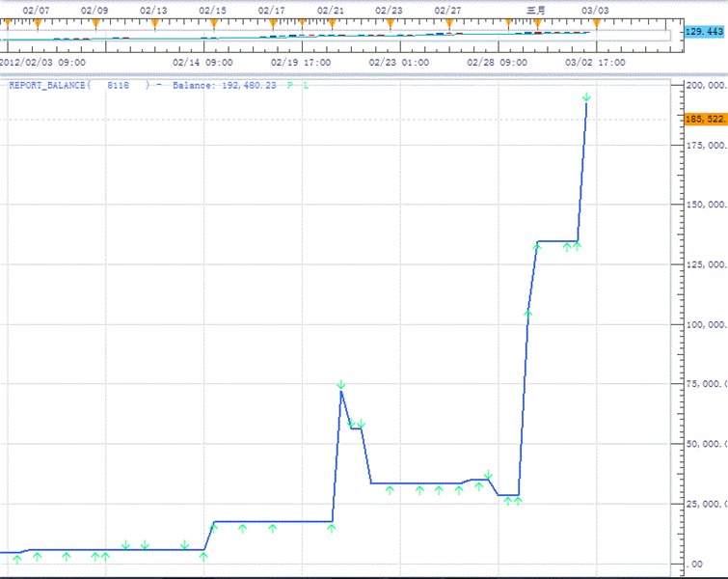The width and height of the screenshot is (728, 579).
Task: Select the orange triangle marker beneath 02/23
Action: (x=390, y=22)
